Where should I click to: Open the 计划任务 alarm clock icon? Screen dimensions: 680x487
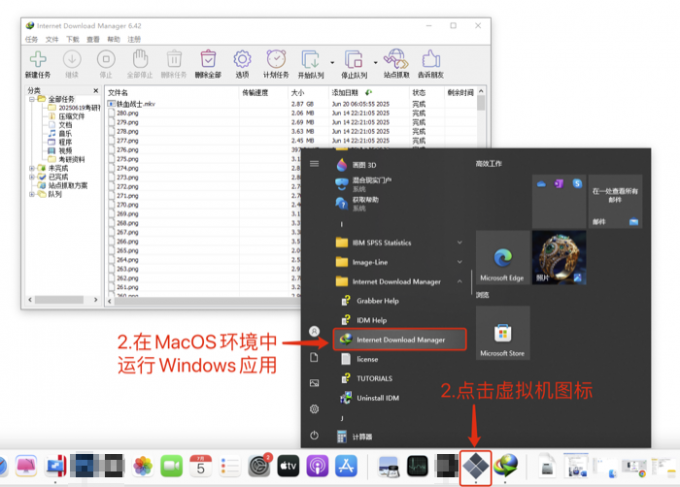point(276,59)
